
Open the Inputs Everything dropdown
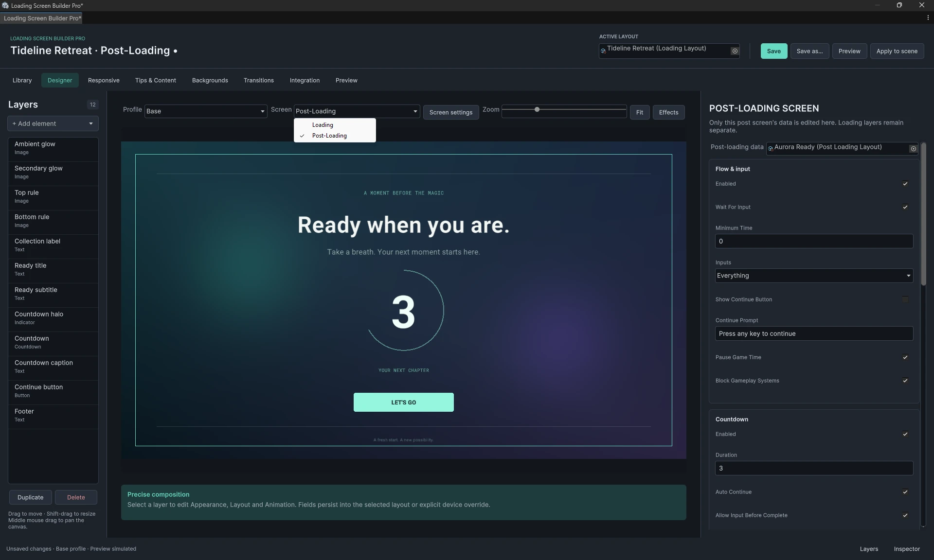pos(814,276)
